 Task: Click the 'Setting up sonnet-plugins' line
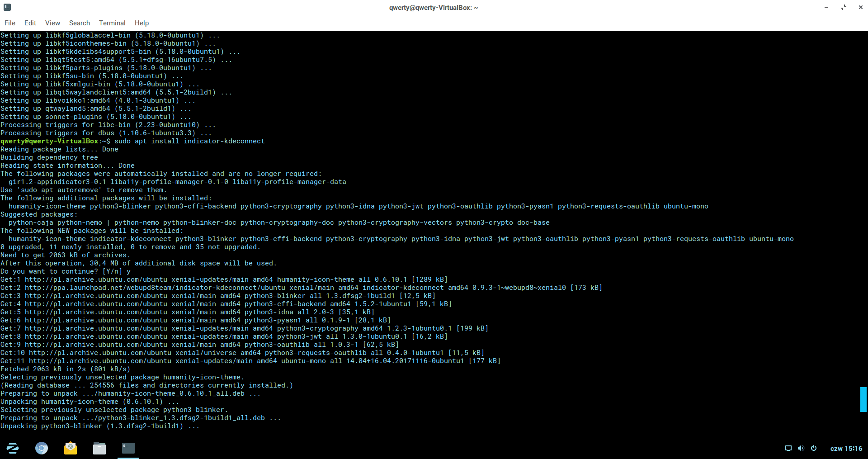pyautogui.click(x=96, y=117)
